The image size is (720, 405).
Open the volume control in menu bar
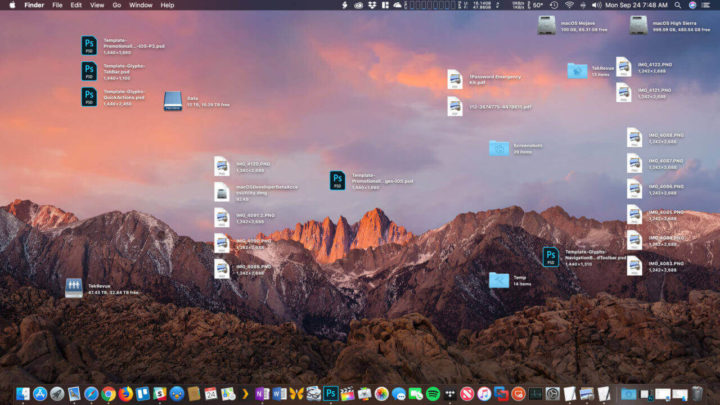[x=596, y=5]
